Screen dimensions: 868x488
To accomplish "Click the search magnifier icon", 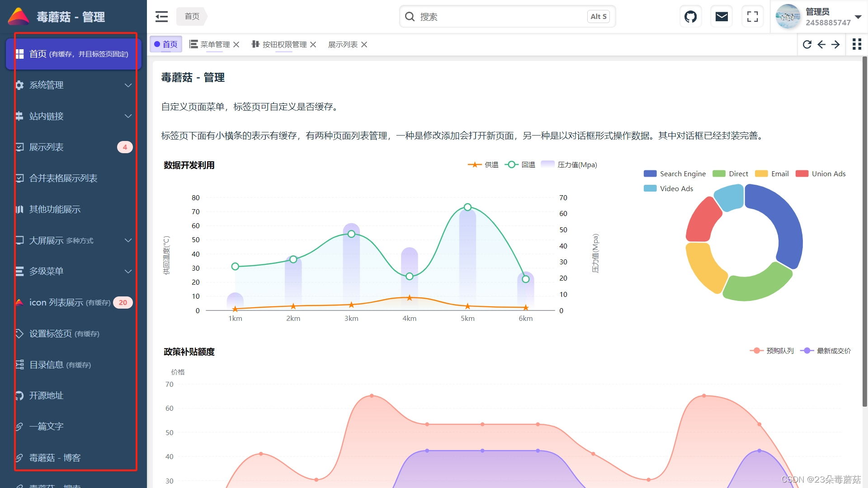I will pos(410,16).
